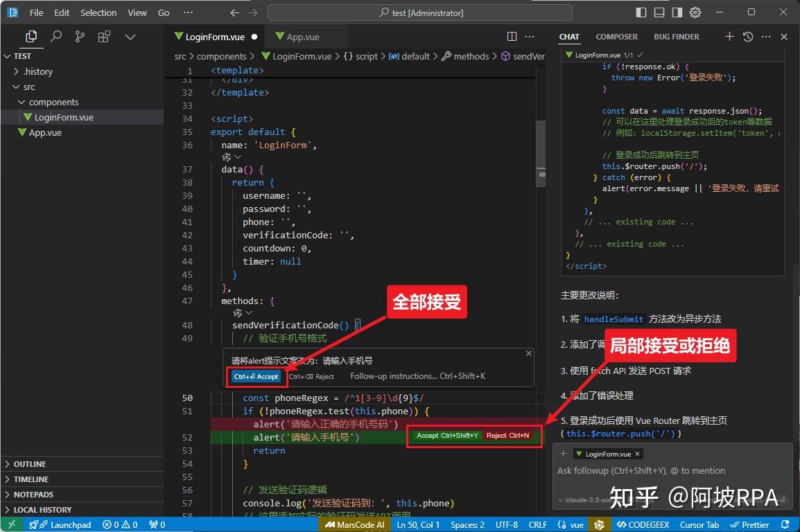Click the MarsCode AI status bar icon
800x532 pixels.
[354, 524]
